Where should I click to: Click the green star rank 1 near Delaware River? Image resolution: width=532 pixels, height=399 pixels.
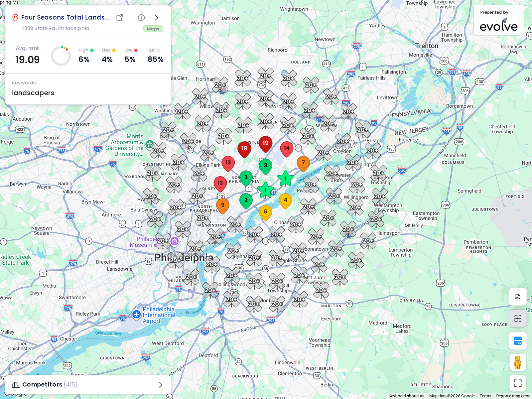point(285,179)
